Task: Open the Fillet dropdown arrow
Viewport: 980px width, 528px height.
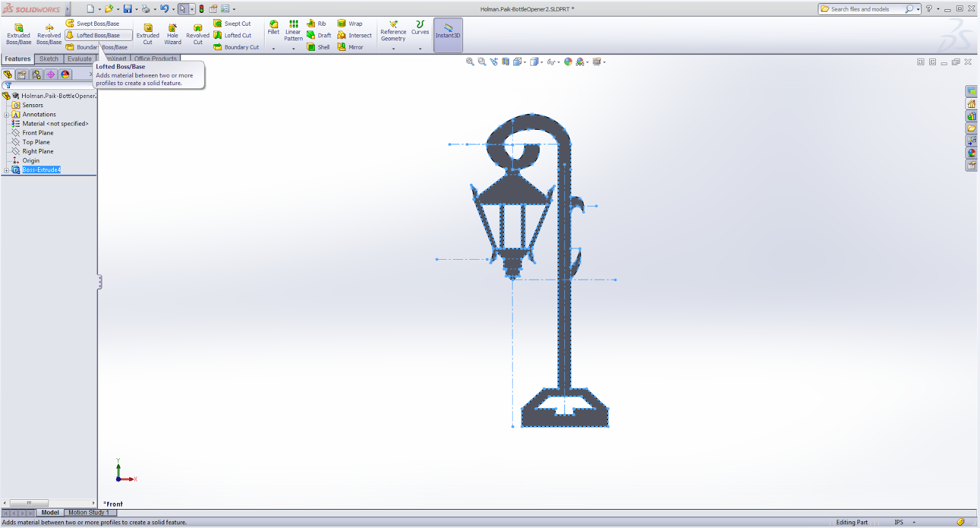Action: pyautogui.click(x=274, y=48)
